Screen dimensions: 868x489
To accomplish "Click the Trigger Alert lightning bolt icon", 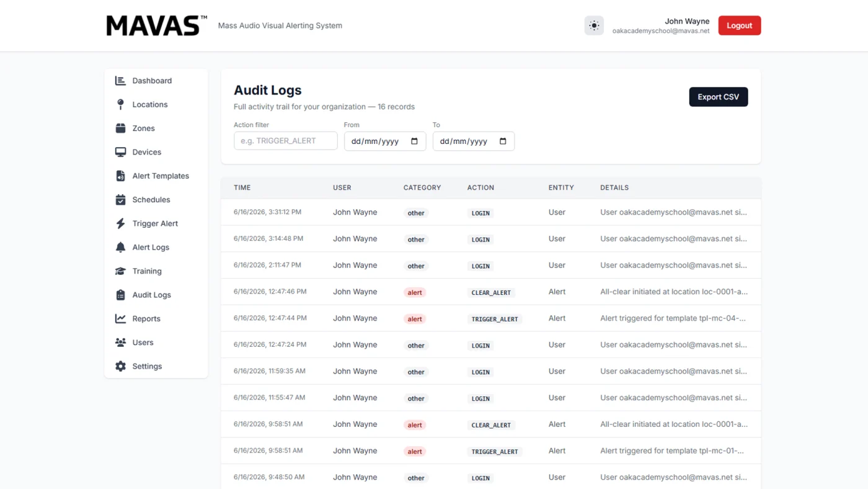I will point(120,223).
